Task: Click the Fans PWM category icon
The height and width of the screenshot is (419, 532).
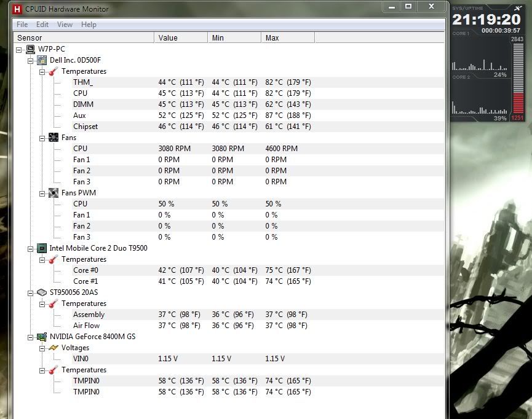Action: coord(54,193)
